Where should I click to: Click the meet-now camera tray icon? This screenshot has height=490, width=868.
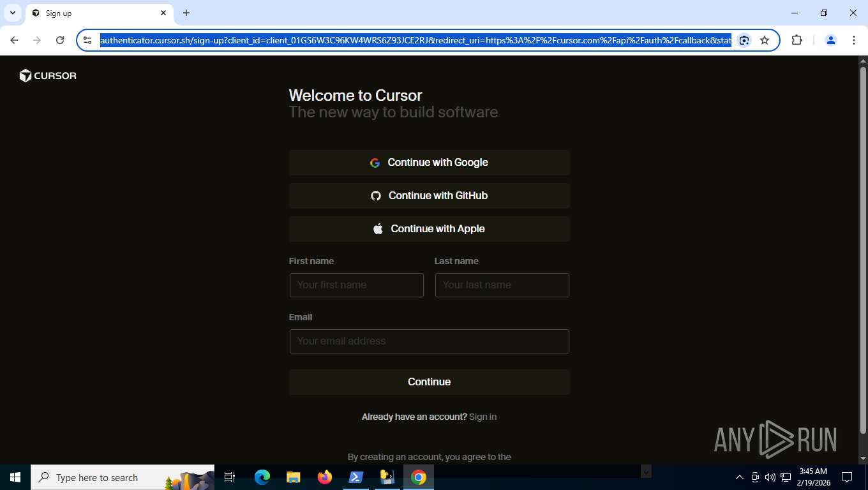tap(755, 477)
